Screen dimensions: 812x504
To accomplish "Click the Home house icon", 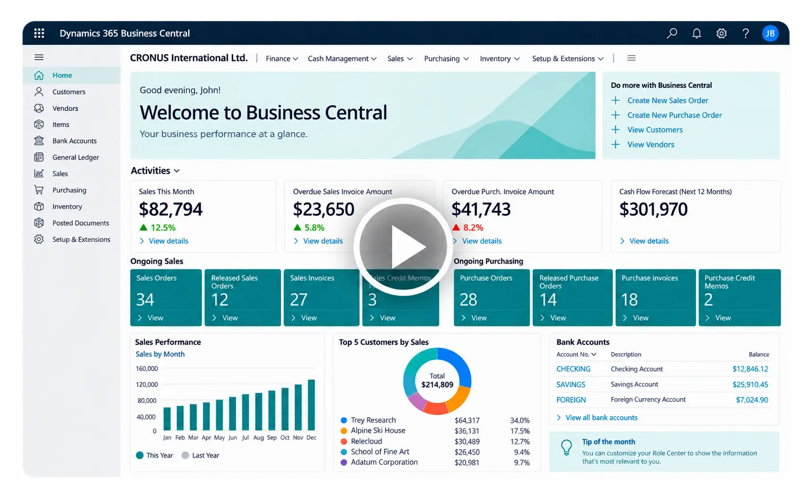I will click(39, 75).
